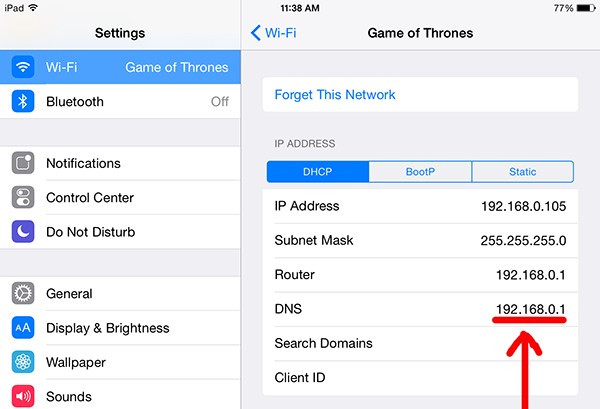
Task: Switch to Static IP configuration
Action: (x=523, y=172)
